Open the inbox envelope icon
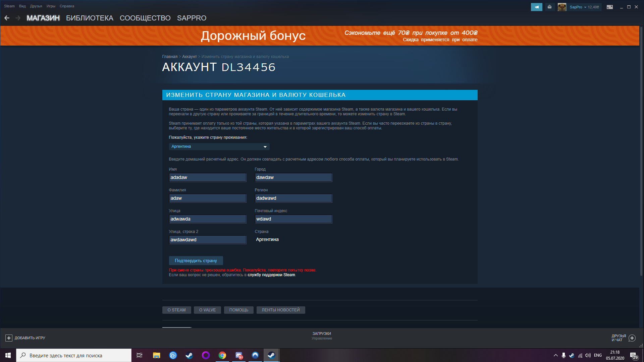 (x=549, y=7)
